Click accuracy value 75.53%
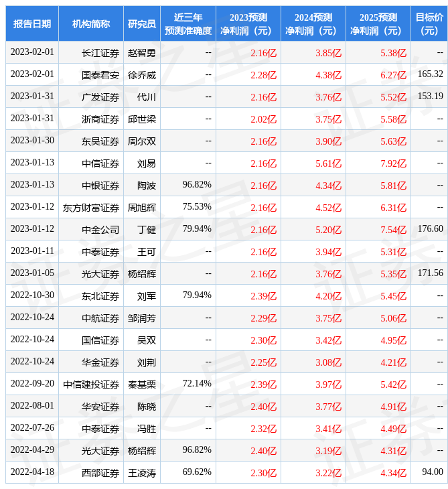 click(x=197, y=207)
